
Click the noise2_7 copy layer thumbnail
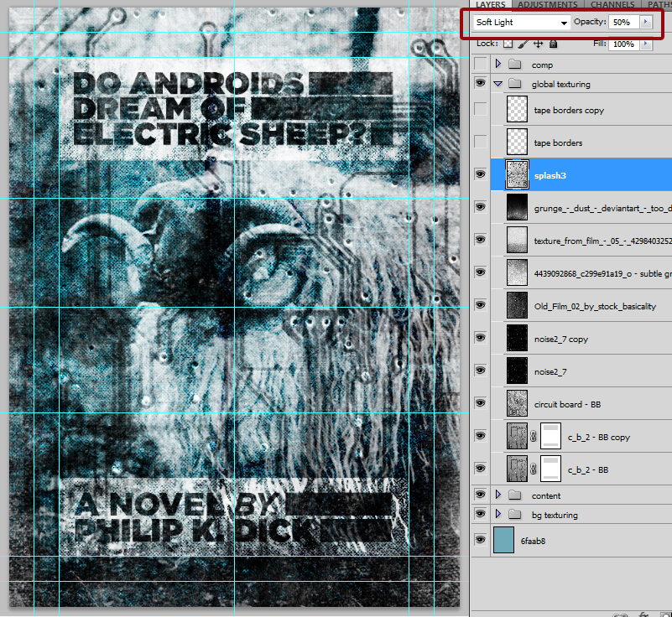pos(518,338)
